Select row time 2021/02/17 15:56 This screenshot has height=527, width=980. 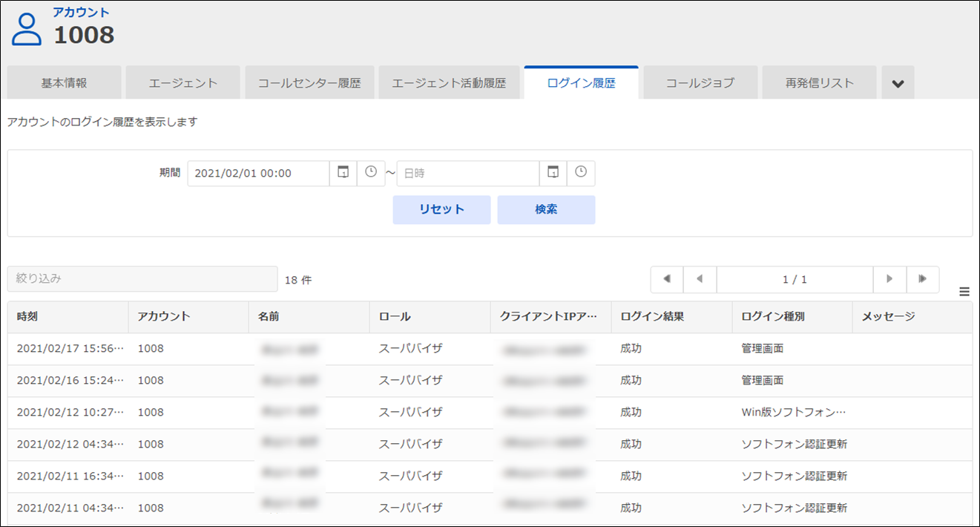[70, 348]
